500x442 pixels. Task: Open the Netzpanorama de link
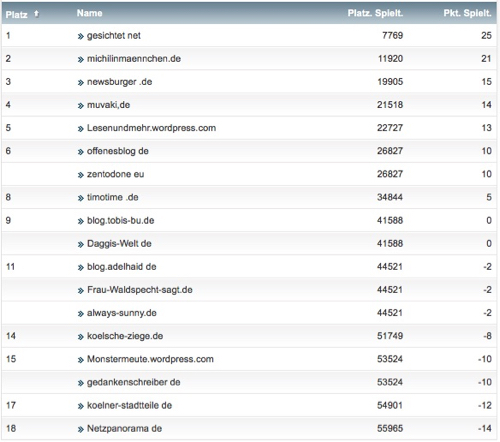(124, 429)
